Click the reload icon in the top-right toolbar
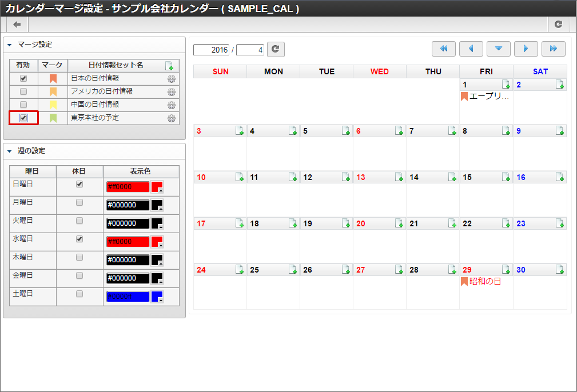Image resolution: width=577 pixels, height=392 pixels. tap(558, 24)
